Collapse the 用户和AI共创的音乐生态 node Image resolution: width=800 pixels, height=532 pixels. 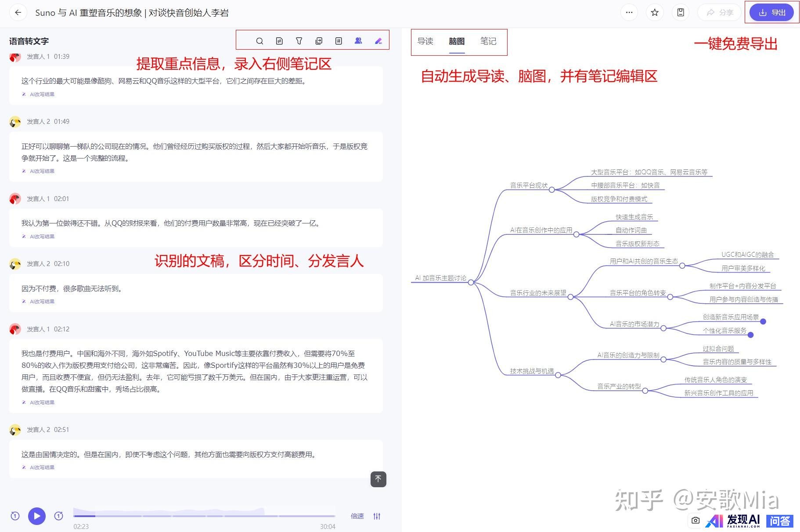point(682,266)
